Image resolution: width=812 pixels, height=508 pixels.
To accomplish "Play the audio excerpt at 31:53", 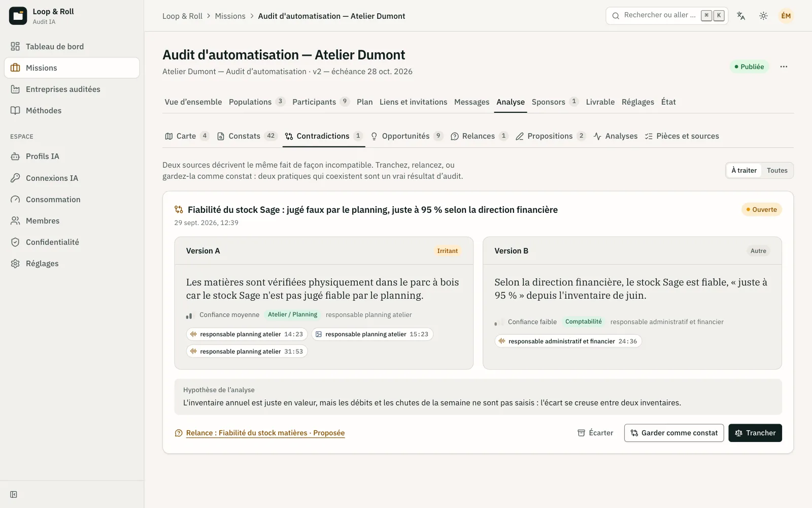I will 247,352.
